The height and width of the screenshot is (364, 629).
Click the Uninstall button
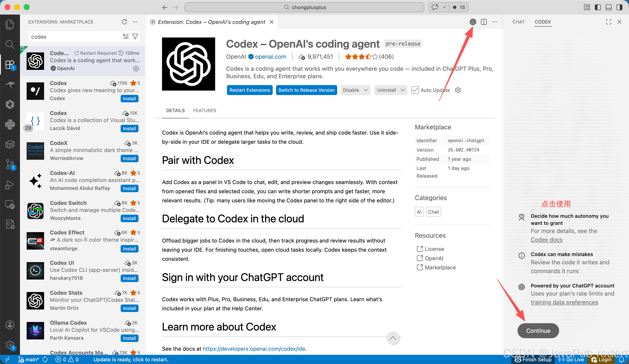386,90
